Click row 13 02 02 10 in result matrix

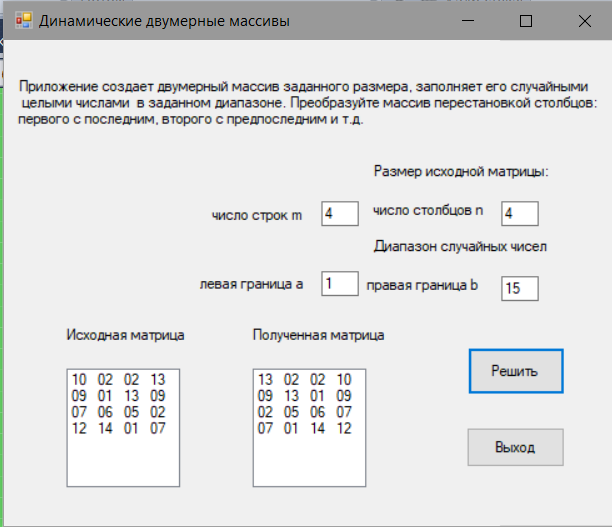[x=304, y=379]
